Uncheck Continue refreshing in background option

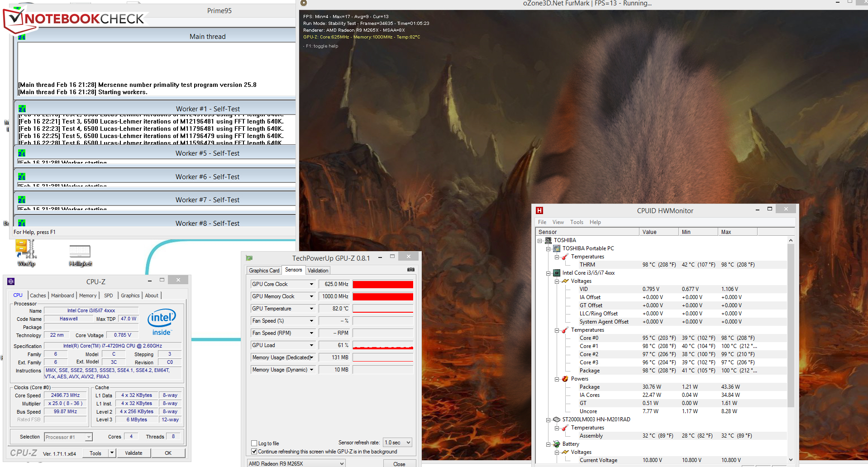(254, 452)
